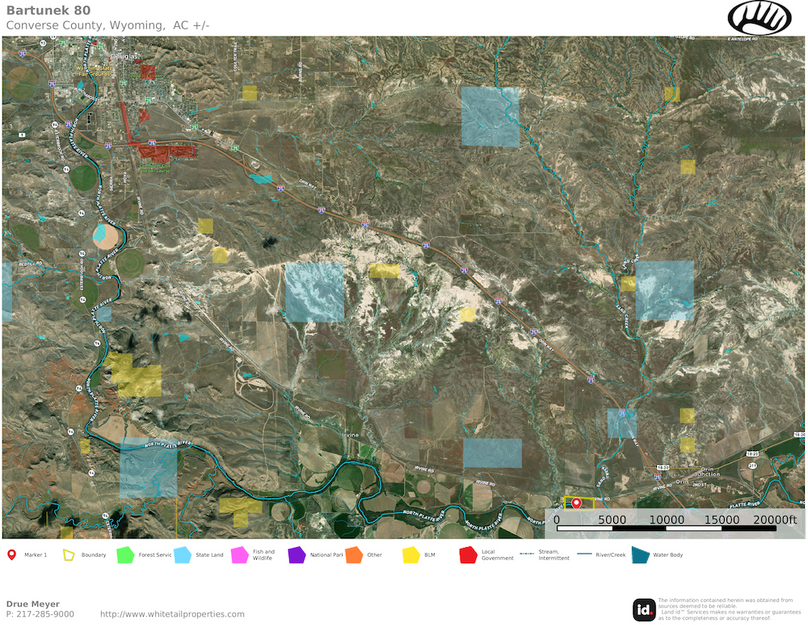Click the Bartunek 80 map title

tap(47, 10)
